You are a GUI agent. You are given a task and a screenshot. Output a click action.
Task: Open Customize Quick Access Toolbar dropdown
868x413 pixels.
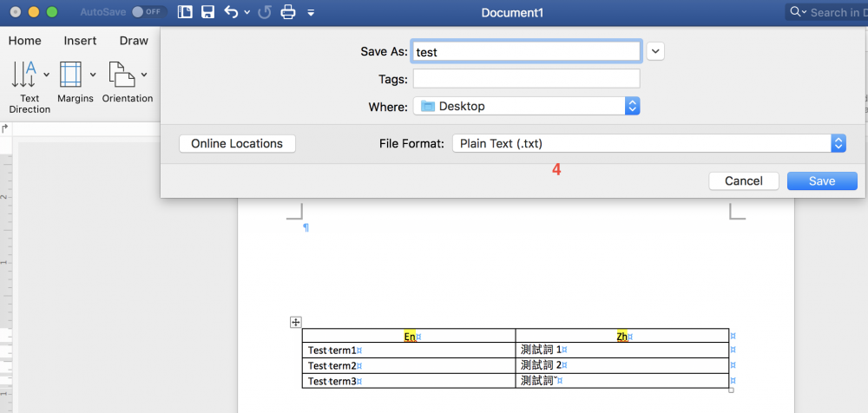tap(311, 13)
